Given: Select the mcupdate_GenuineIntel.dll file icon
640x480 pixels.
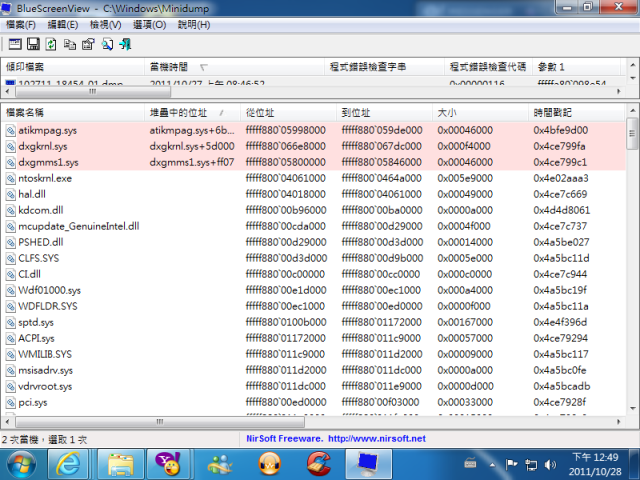Looking at the screenshot, I should (x=11, y=227).
